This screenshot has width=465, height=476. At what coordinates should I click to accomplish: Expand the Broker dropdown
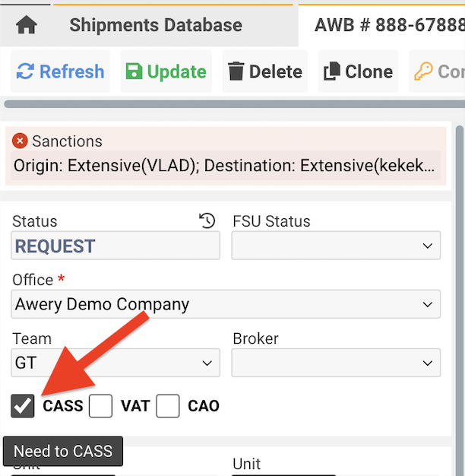tap(336, 363)
